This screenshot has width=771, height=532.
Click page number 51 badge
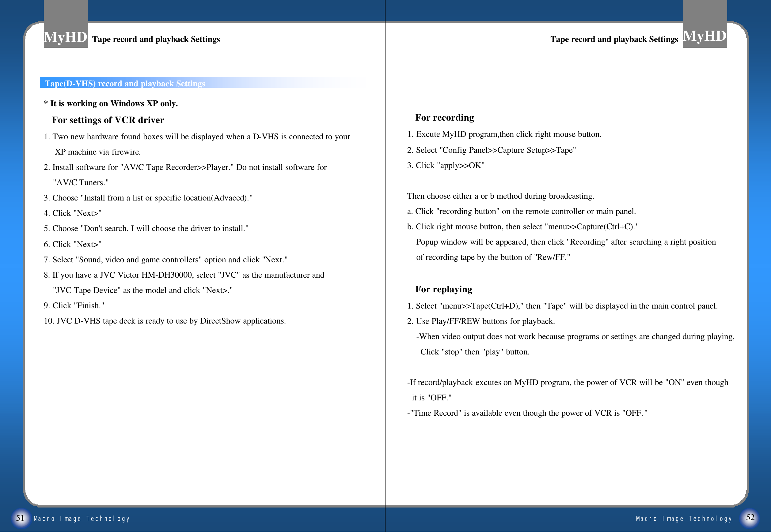(20, 518)
